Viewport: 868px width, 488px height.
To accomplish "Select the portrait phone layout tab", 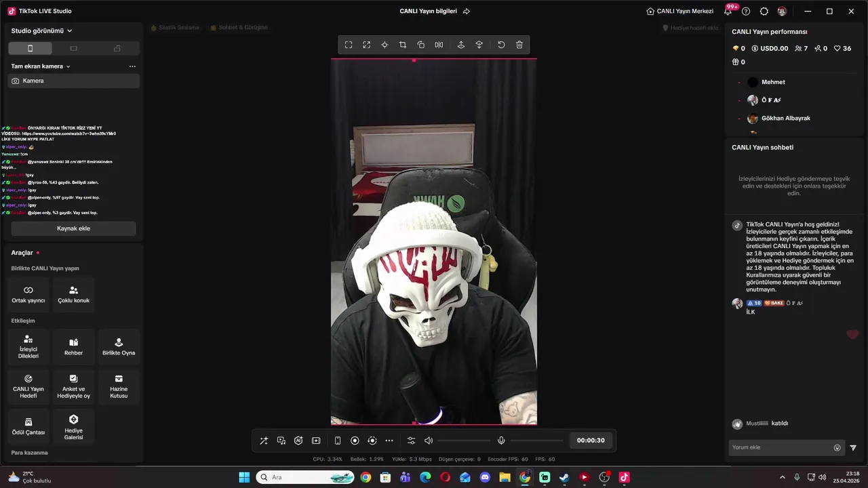I will pyautogui.click(x=30, y=48).
